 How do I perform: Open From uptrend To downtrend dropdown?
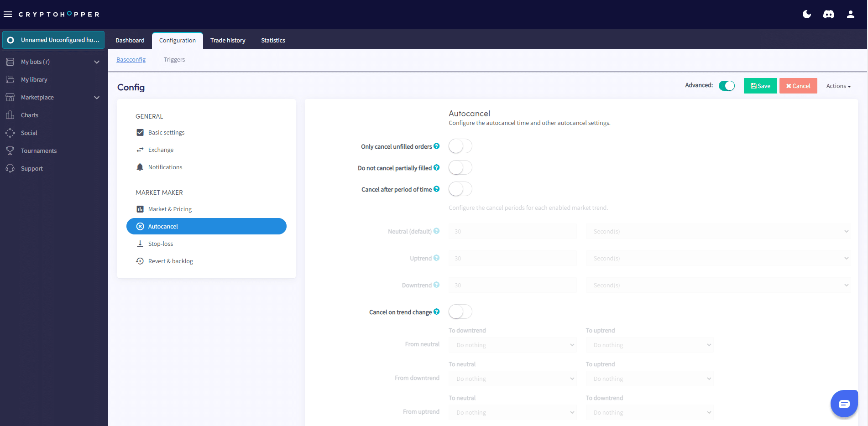point(650,412)
